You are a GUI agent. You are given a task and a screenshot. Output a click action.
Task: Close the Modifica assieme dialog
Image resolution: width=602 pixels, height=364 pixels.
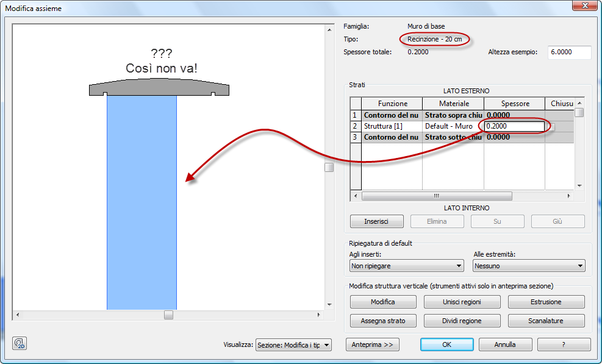click(x=585, y=5)
